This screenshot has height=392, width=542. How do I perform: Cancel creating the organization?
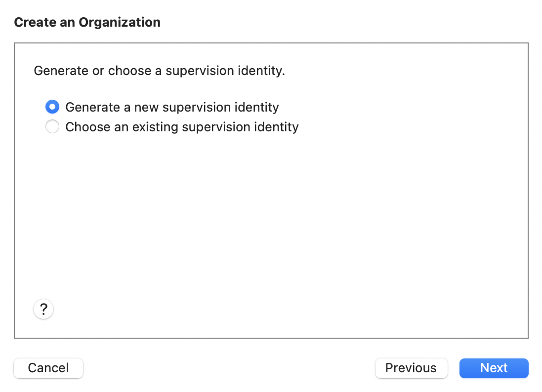[x=48, y=368]
